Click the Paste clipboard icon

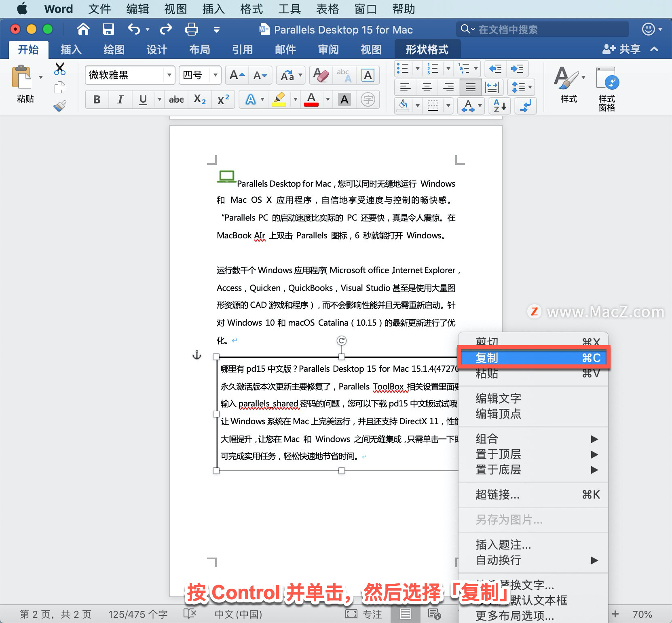pos(22,77)
